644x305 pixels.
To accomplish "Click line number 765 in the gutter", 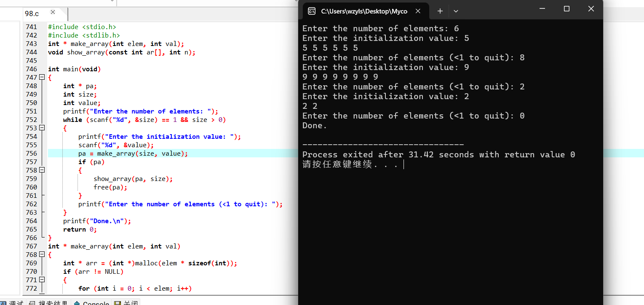I will coord(31,229).
